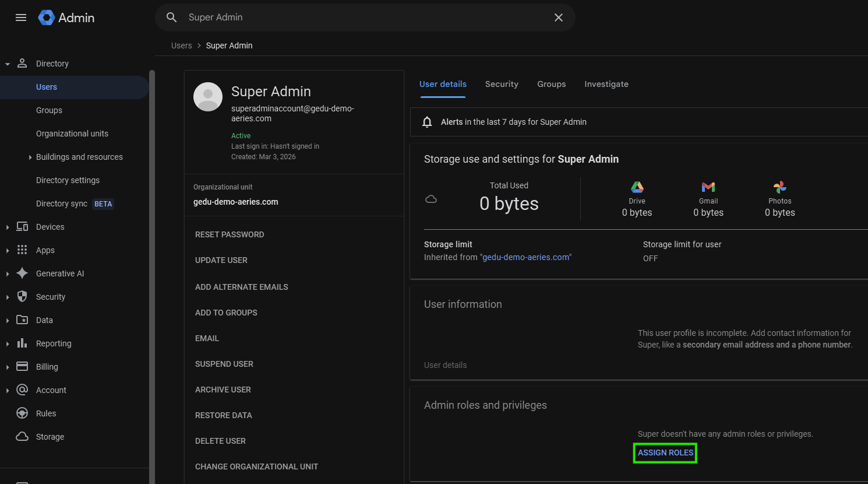Click Users breadcrumb link
The height and width of the screenshot is (484, 868).
tap(182, 45)
